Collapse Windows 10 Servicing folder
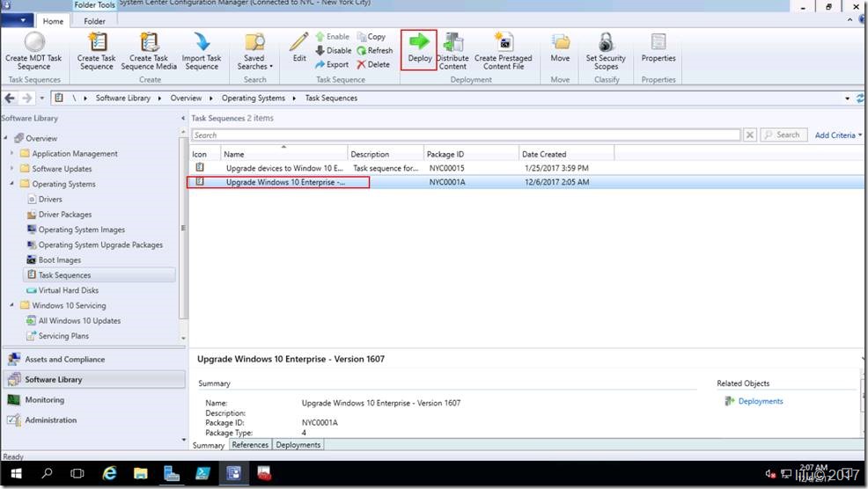Image resolution: width=868 pixels, height=489 pixels. 11,305
